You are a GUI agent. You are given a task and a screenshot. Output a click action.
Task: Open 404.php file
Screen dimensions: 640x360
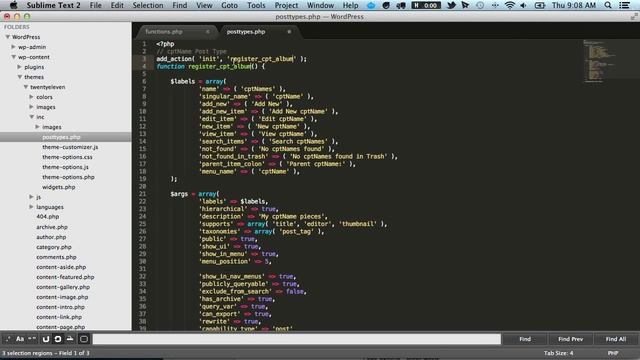point(48,217)
